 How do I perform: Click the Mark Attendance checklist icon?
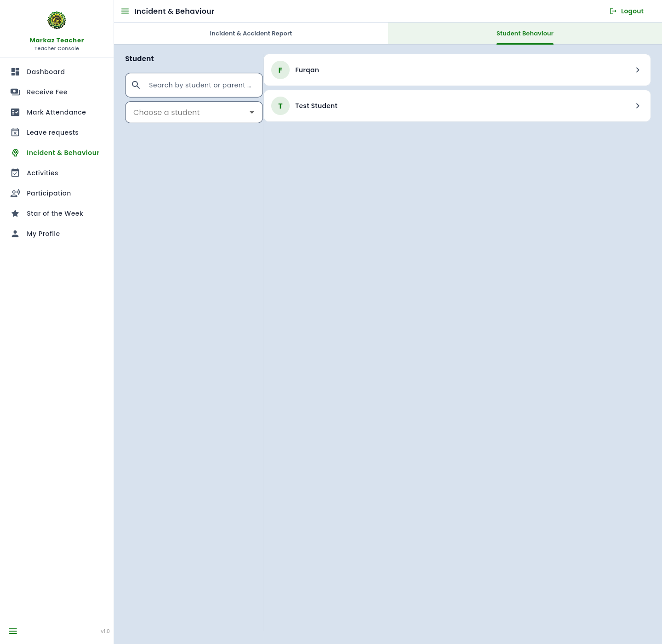pyautogui.click(x=15, y=112)
